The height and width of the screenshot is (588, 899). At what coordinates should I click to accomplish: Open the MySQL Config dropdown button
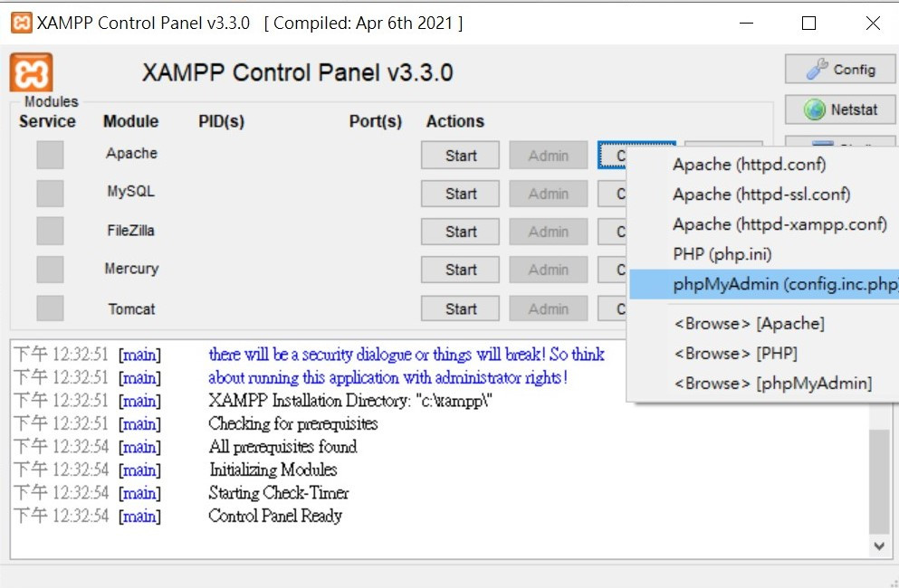click(612, 194)
